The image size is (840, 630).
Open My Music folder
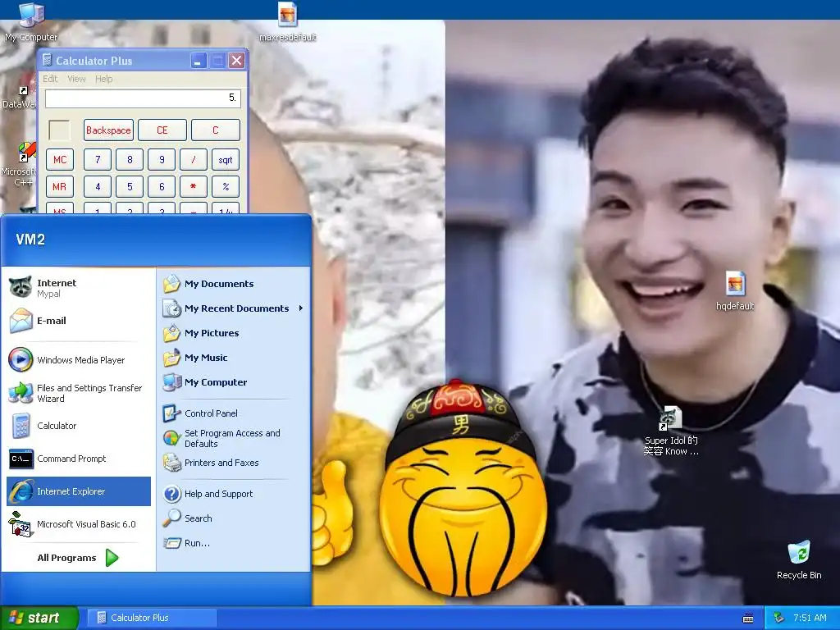point(234,358)
